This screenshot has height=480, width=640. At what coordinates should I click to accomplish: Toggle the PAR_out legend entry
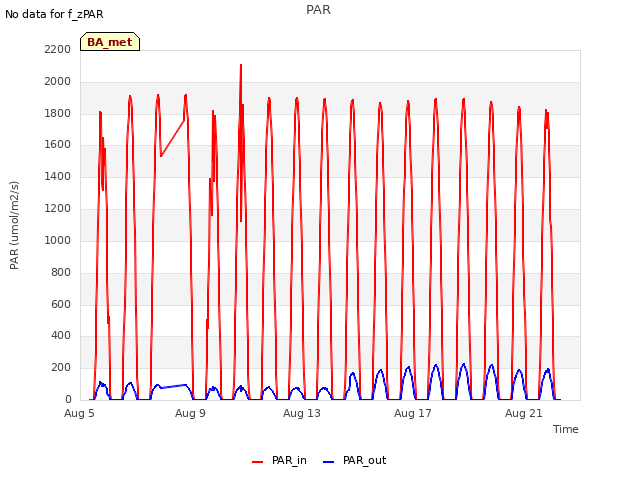pyautogui.click(x=354, y=460)
